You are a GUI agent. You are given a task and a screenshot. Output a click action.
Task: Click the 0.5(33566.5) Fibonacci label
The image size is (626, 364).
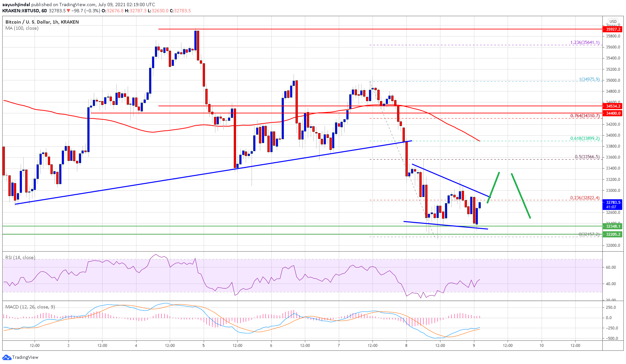coord(587,157)
